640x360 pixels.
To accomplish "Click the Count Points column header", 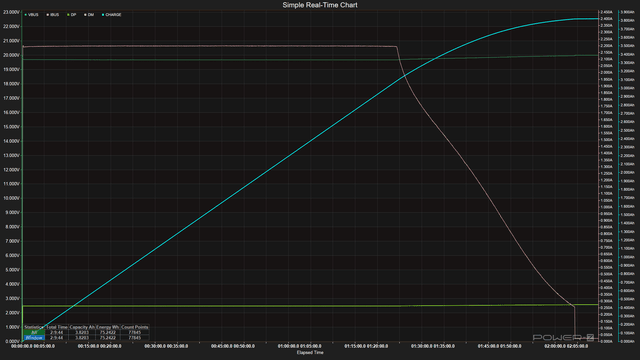I will [135, 327].
